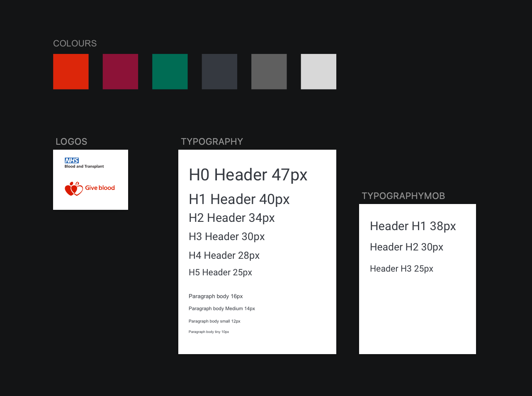Select the COLOURS frame label
This screenshot has height=396, width=532.
click(75, 44)
